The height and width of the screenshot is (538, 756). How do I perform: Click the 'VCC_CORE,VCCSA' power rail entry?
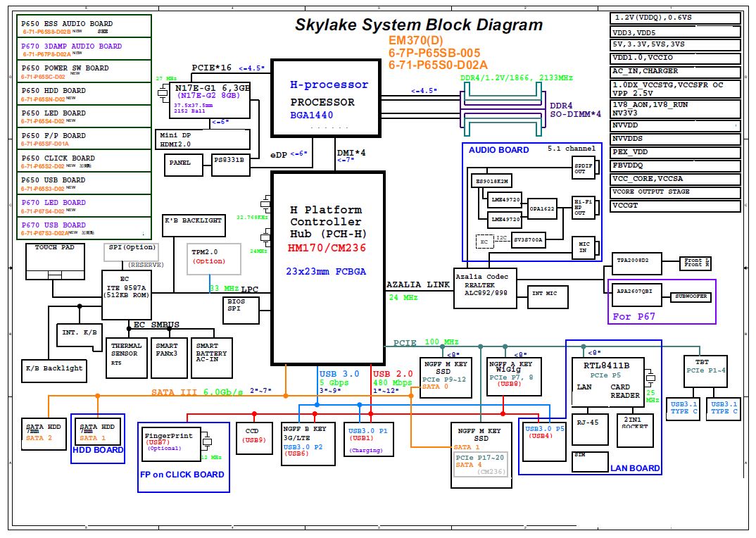[x=675, y=179]
